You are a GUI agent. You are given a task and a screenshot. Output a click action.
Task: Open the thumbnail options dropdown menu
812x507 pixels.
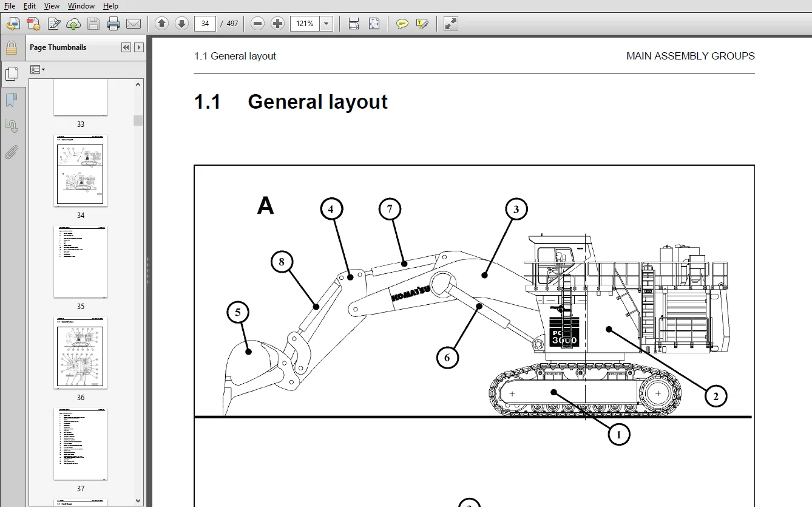38,70
